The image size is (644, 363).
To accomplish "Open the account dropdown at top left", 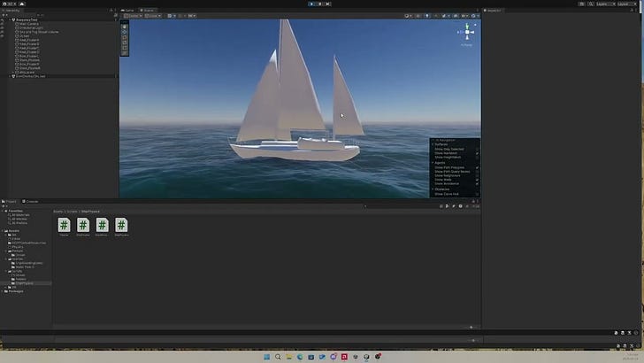I will 9,4.
